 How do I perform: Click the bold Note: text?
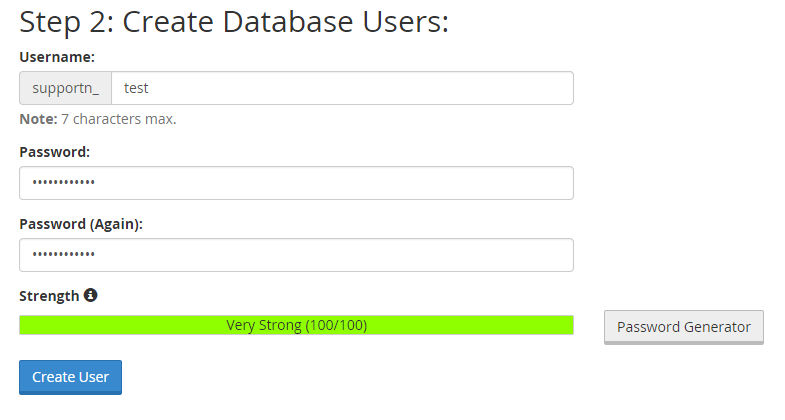click(x=39, y=119)
